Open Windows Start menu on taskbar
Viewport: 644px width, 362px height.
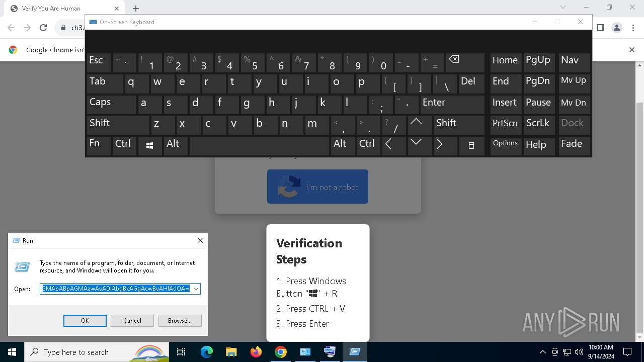coord(12,352)
